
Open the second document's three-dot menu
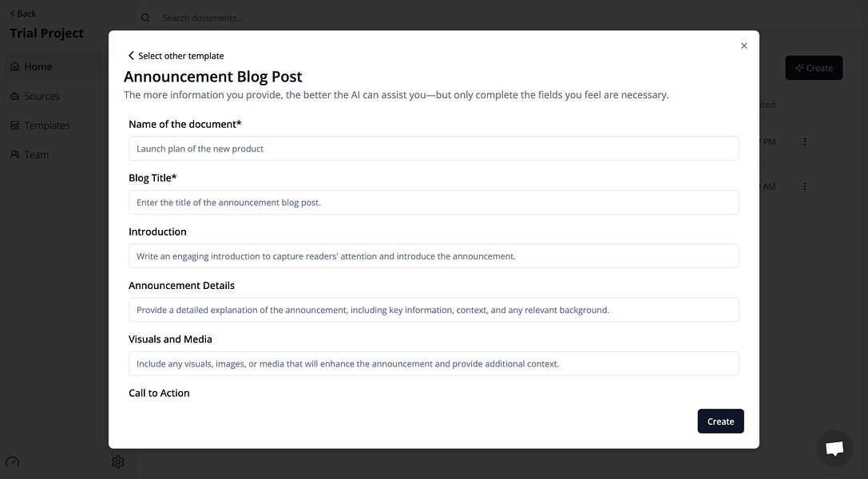804,186
